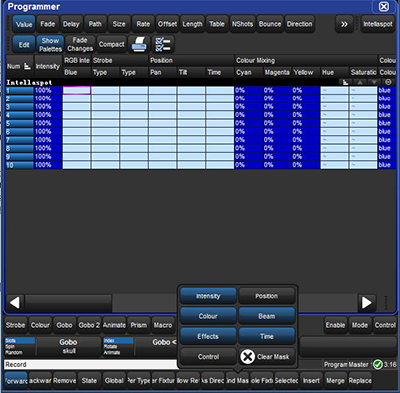
Task: Click the green check status icon
Action: (x=378, y=365)
